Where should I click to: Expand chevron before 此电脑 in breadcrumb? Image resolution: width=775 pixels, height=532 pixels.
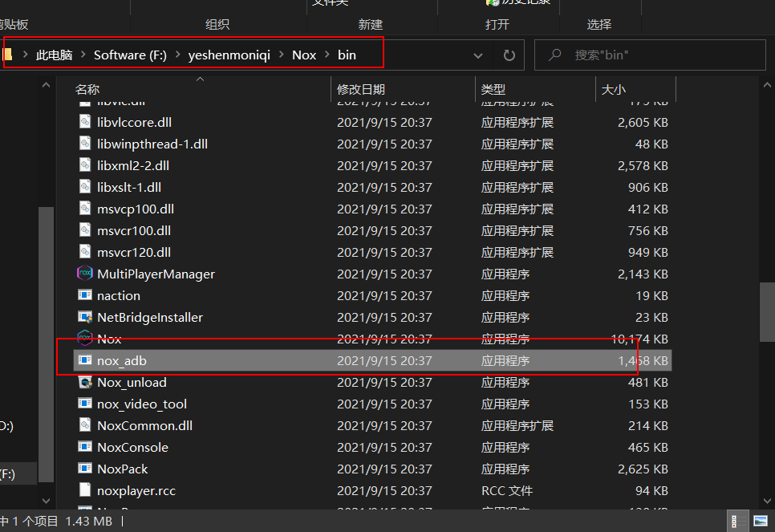coord(25,55)
